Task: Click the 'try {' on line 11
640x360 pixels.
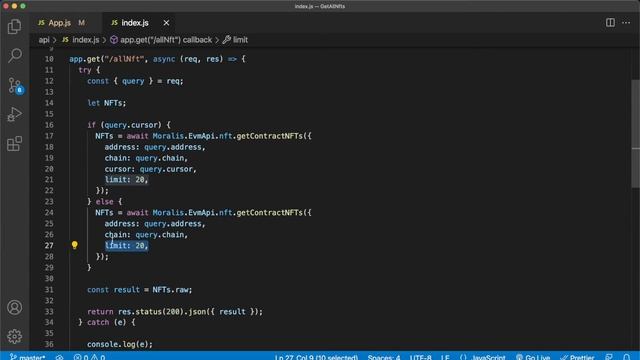Action: (89, 70)
